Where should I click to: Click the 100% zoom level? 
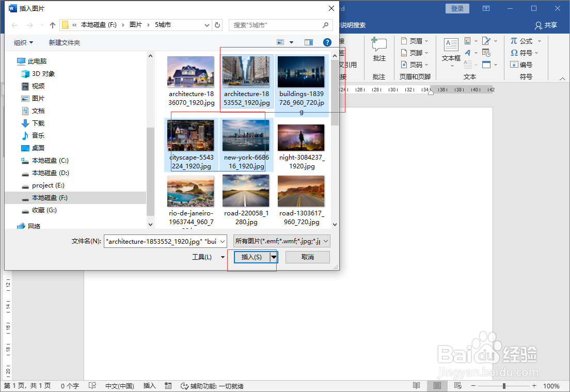coord(551,386)
